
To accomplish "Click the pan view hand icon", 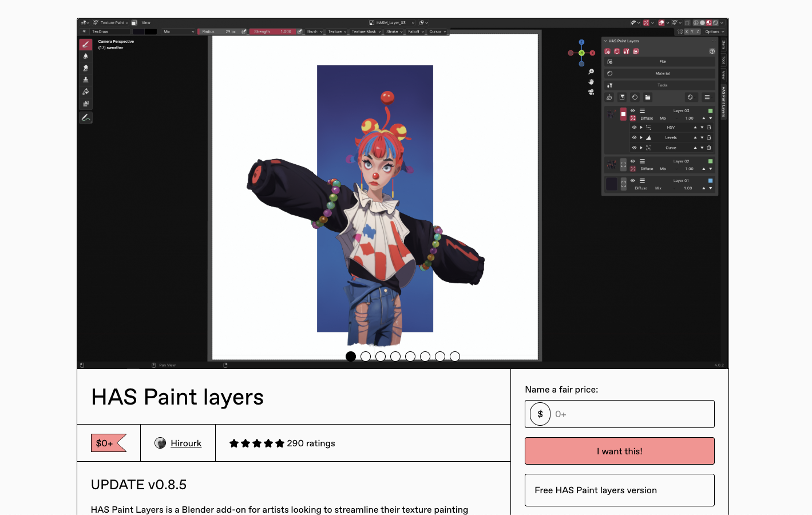I will pyautogui.click(x=591, y=82).
